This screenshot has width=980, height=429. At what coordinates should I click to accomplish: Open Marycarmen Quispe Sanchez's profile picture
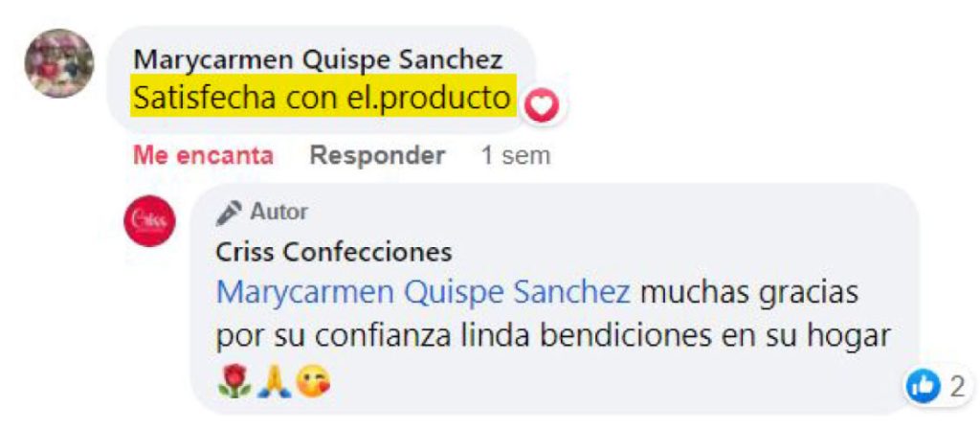pyautogui.click(x=59, y=64)
